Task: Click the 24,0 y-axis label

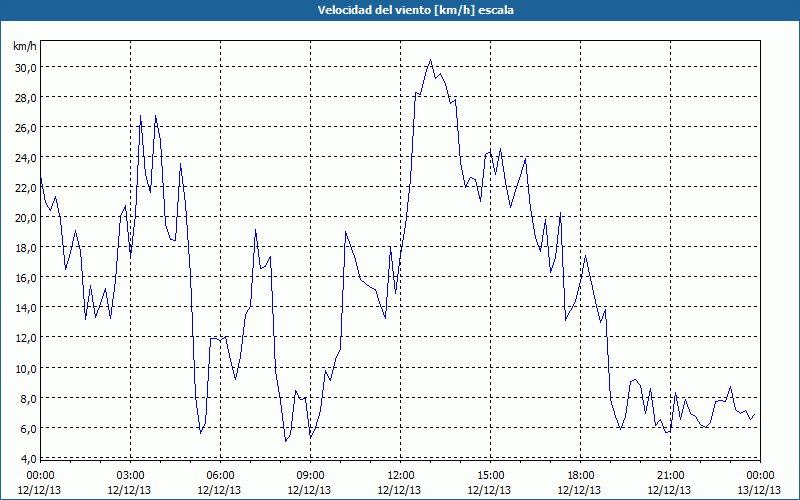Action: (25, 158)
